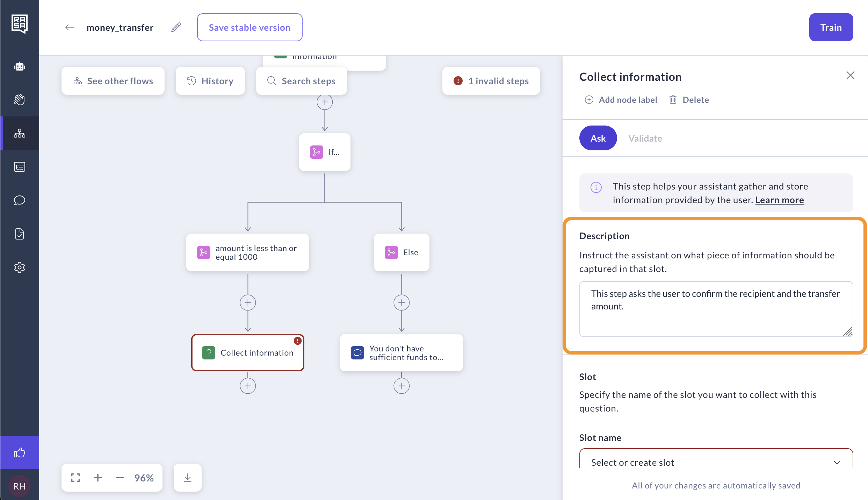
Task: Click Save stable version button
Action: pos(249,27)
